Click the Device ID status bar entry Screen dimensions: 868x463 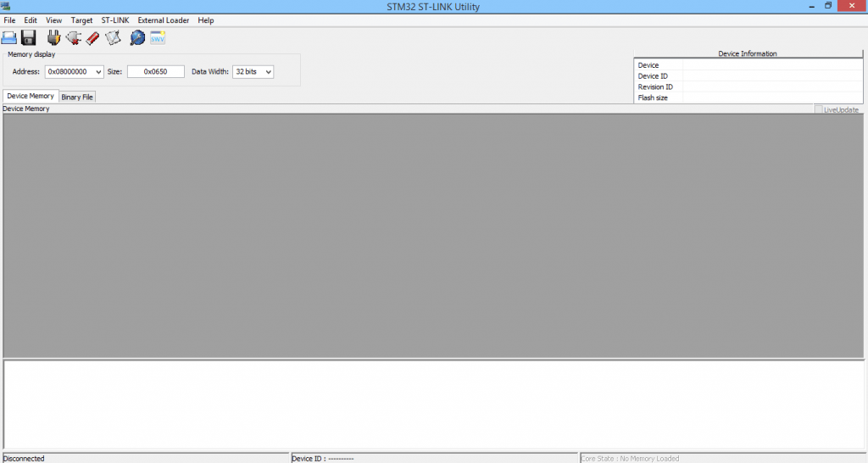[323, 459]
